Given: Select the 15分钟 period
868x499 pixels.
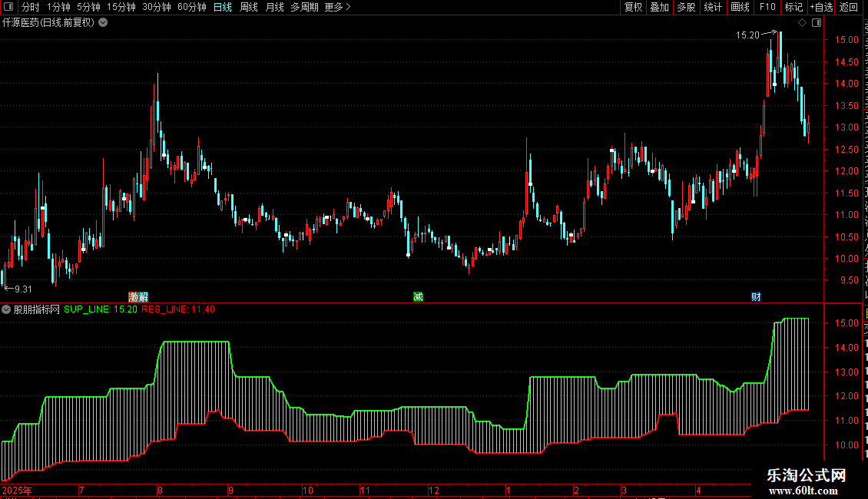Looking at the screenshot, I should (121, 7).
